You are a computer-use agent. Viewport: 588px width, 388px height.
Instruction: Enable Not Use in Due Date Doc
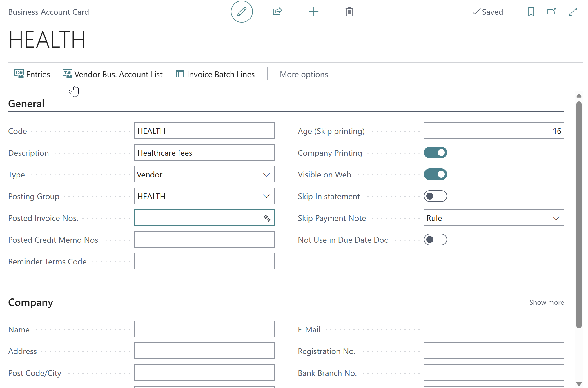coord(435,240)
